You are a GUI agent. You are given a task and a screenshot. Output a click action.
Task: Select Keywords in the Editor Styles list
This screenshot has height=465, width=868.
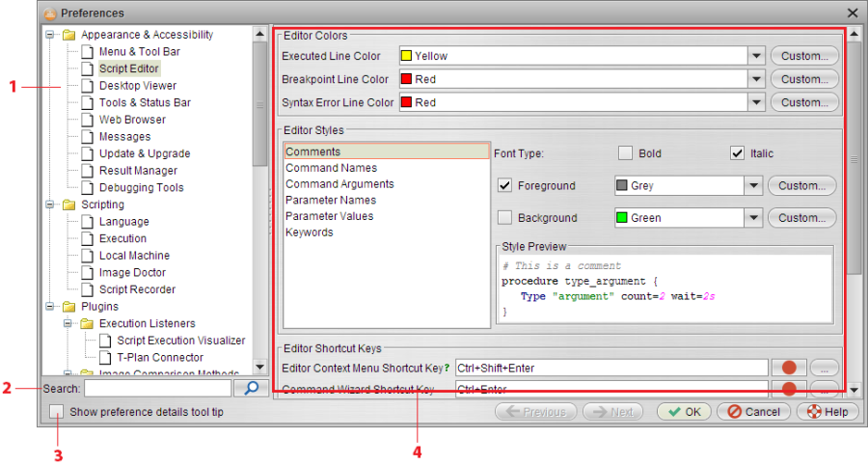309,232
